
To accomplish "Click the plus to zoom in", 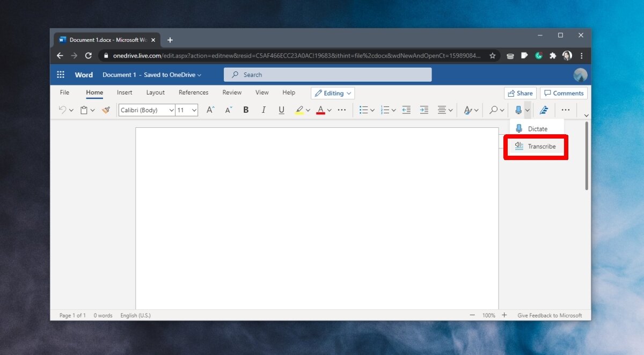I will pos(503,315).
